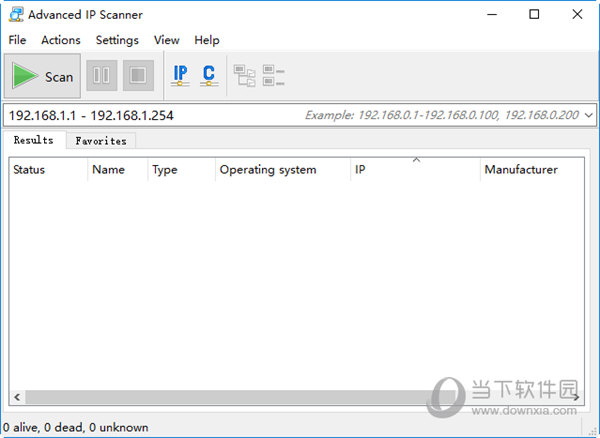Click the '0 alive, 0 dead, 0 unknown' status text

point(75,427)
